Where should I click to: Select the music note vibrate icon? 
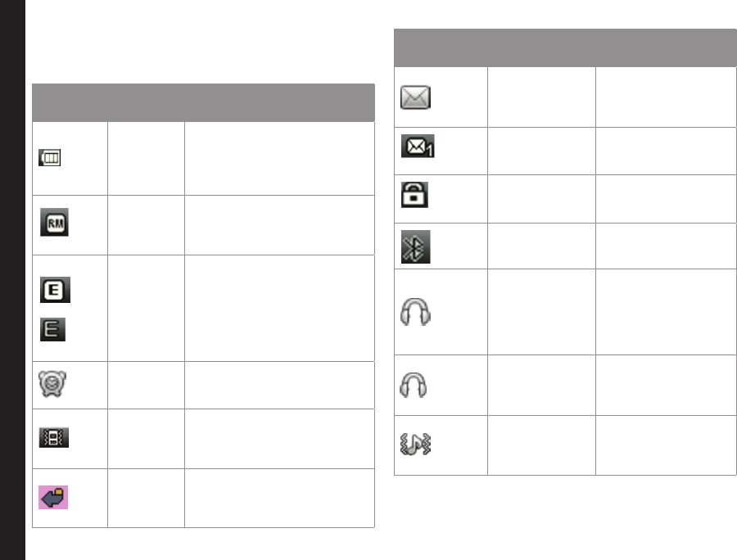pos(415,444)
